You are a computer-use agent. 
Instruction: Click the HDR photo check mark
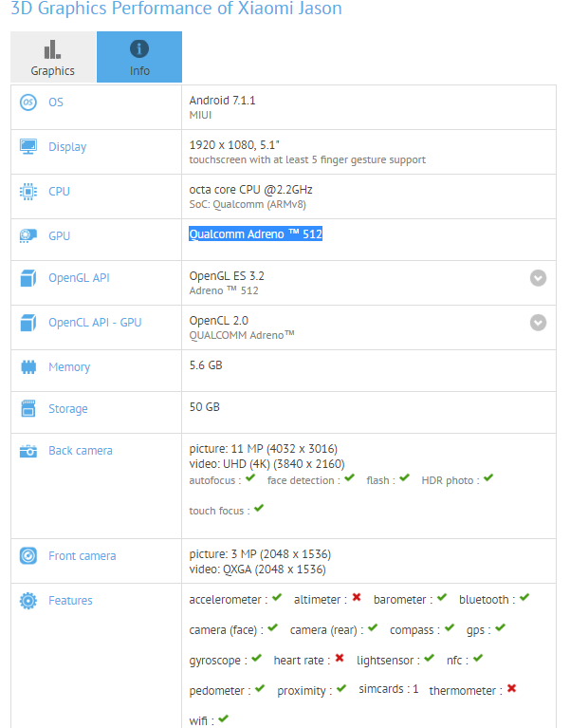pyautogui.click(x=488, y=477)
